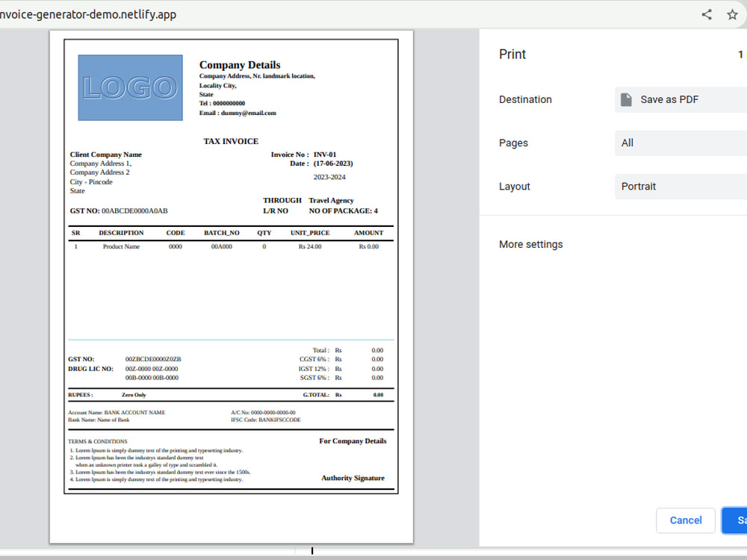
Task: Click the 'Travel Agency' text
Action: pyautogui.click(x=331, y=200)
